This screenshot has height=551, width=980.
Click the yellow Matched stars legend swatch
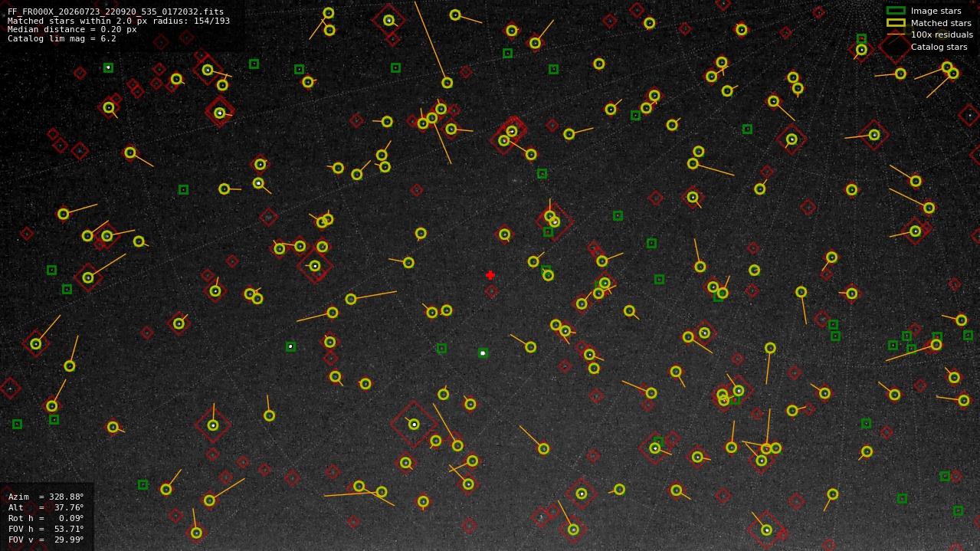(896, 22)
